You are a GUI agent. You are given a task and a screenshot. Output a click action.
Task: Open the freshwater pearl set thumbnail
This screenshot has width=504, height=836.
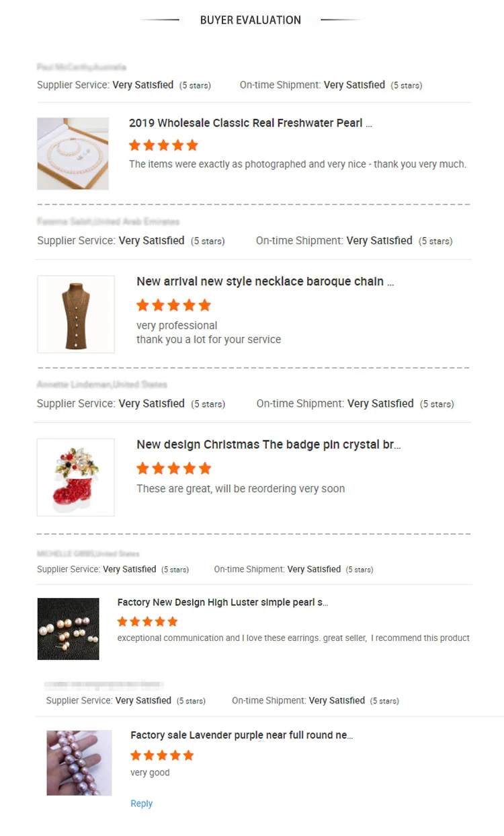click(73, 153)
